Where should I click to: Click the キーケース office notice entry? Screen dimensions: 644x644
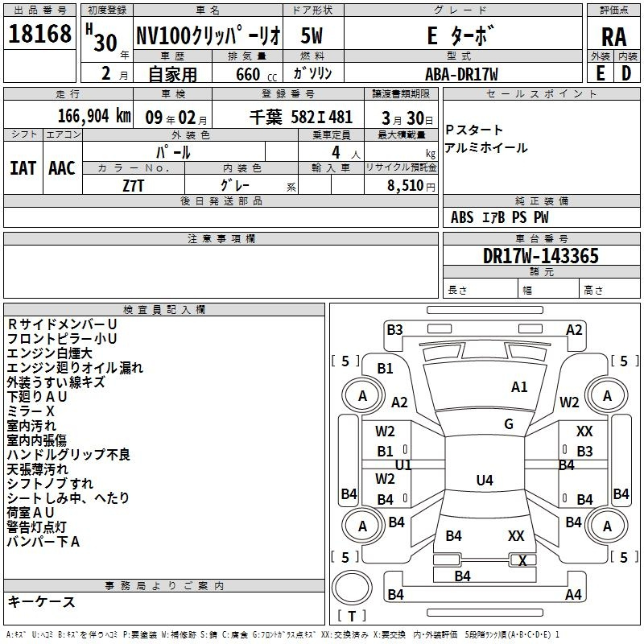41,601
